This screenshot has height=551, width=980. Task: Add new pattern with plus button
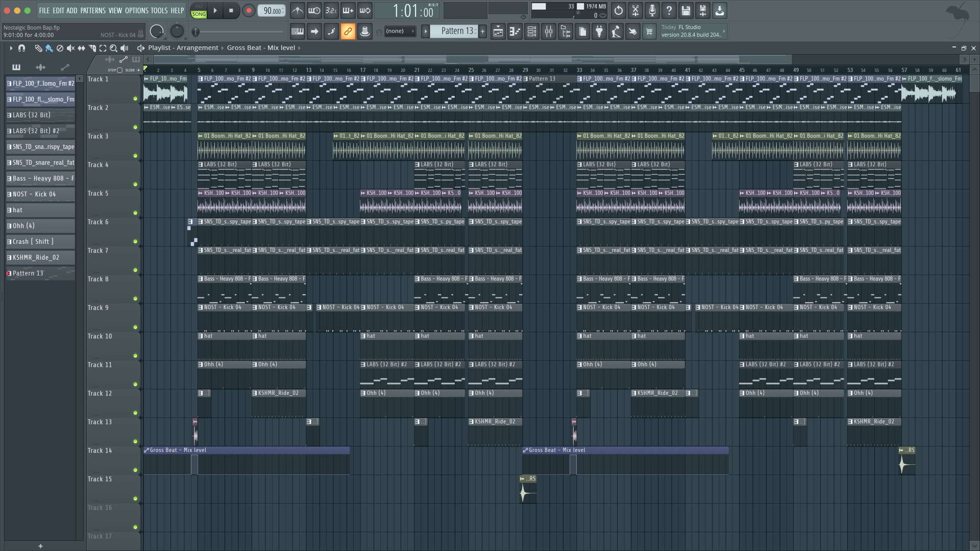point(482,32)
